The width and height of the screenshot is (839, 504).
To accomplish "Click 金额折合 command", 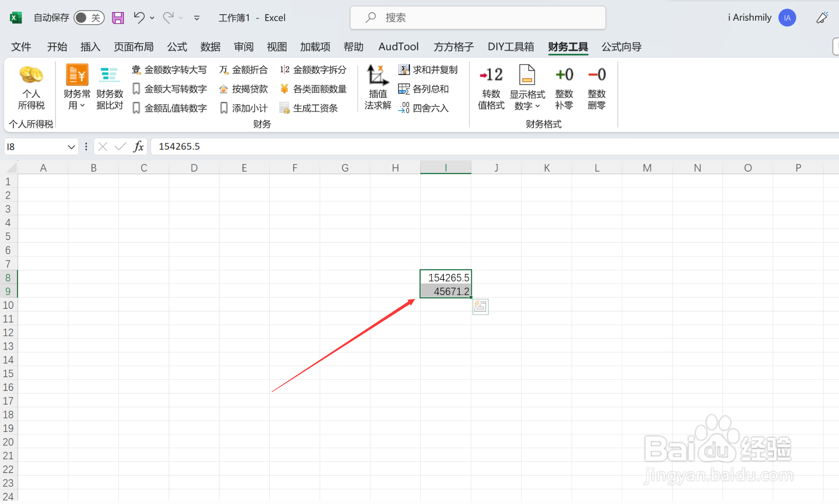I will click(244, 70).
